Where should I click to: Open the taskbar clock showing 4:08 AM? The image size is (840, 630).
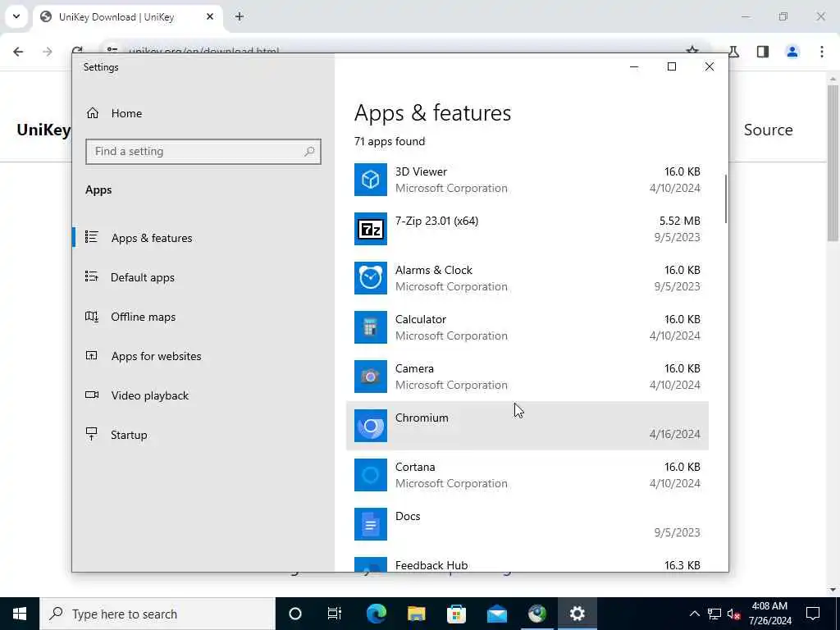pyautogui.click(x=769, y=614)
